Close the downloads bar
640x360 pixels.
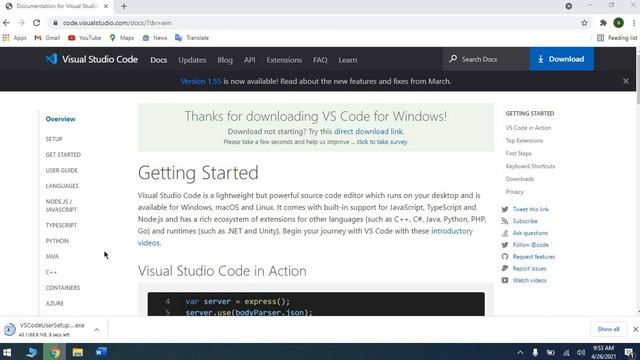point(635,329)
